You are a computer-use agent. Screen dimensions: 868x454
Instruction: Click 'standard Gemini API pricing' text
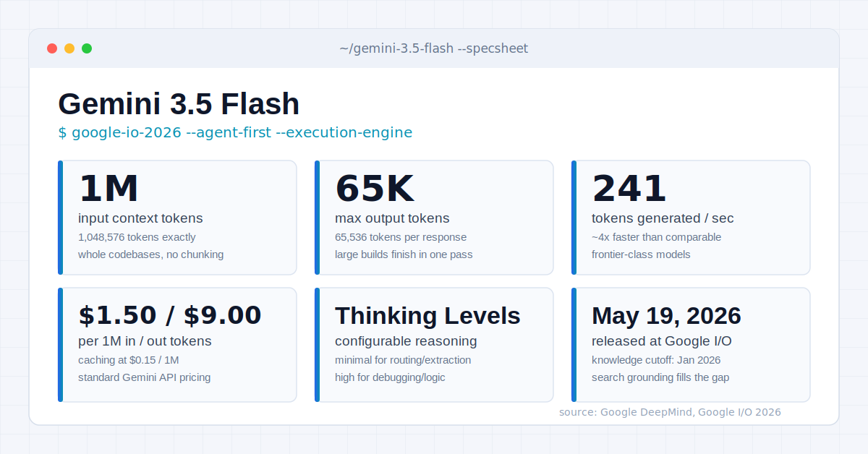(144, 377)
